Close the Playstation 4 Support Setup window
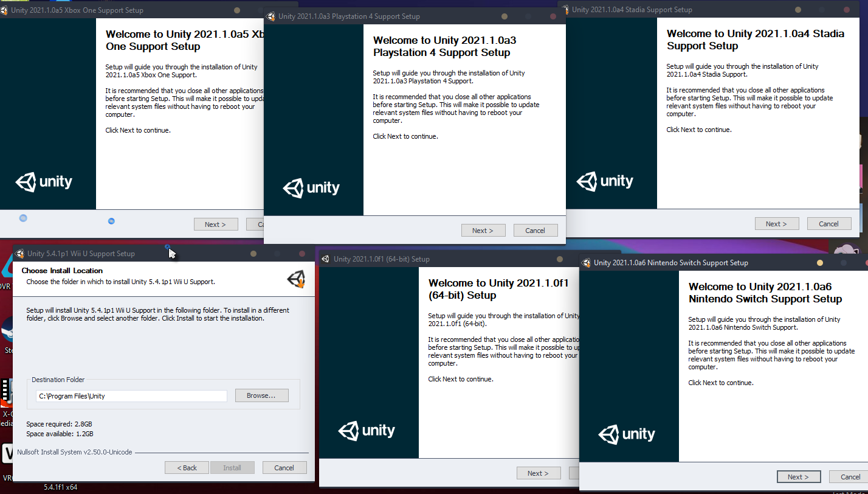The image size is (868, 494). pos(552,16)
